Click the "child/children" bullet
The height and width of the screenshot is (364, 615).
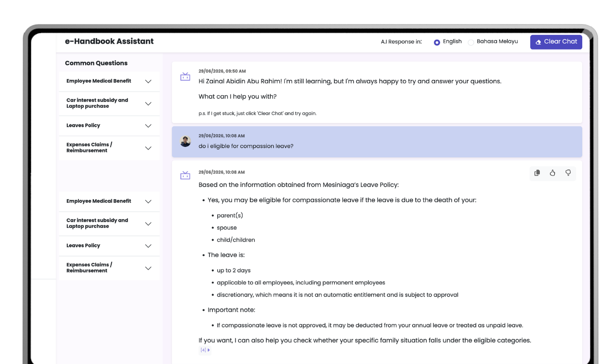tap(236, 240)
